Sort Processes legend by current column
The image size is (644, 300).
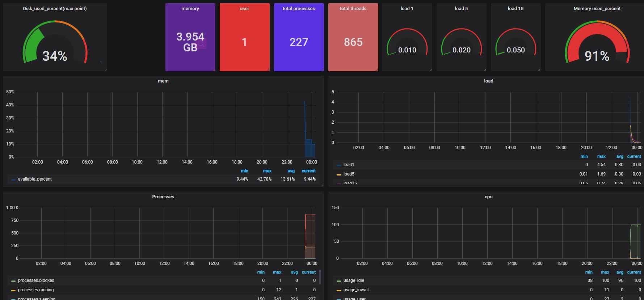[308, 272]
